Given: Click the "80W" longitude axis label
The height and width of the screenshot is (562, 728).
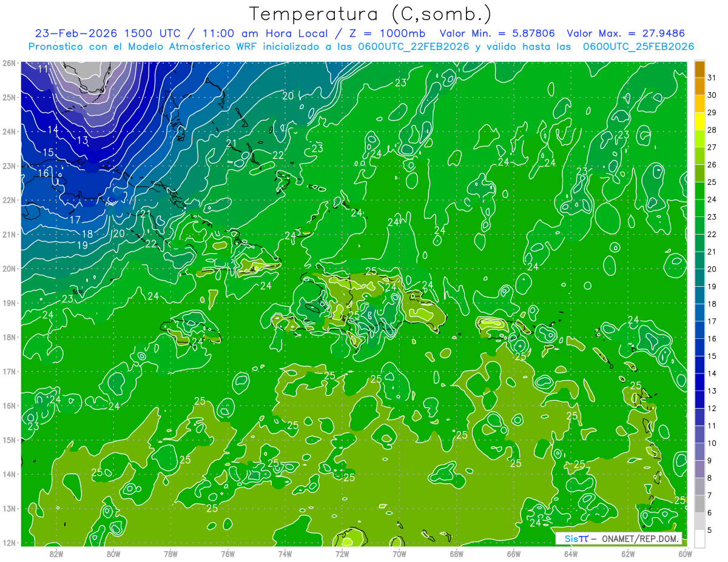Looking at the screenshot, I should (x=113, y=553).
